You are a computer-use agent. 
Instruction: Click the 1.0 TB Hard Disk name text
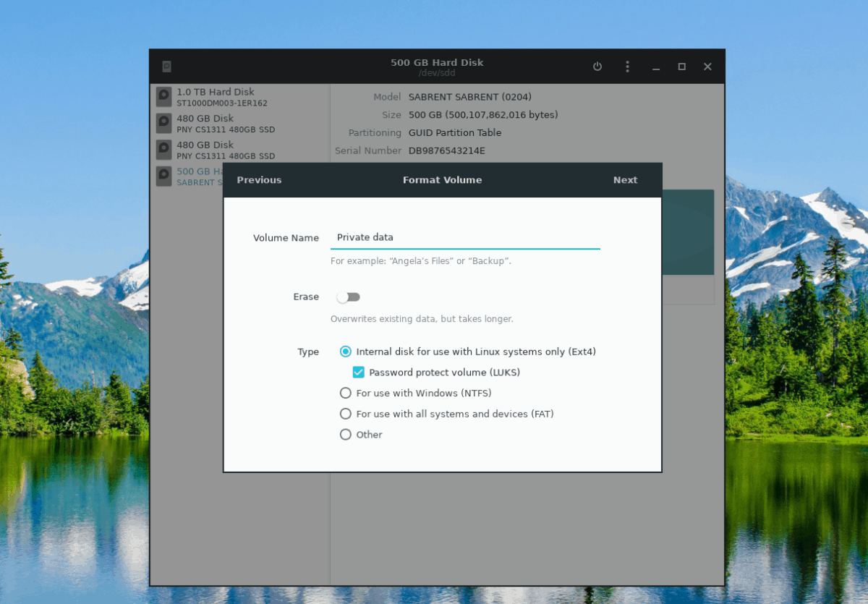(x=216, y=92)
